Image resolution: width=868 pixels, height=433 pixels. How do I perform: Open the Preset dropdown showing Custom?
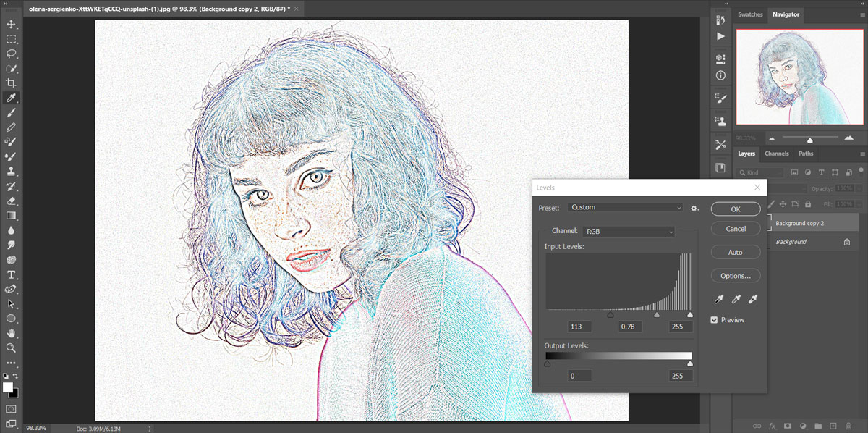coord(626,208)
